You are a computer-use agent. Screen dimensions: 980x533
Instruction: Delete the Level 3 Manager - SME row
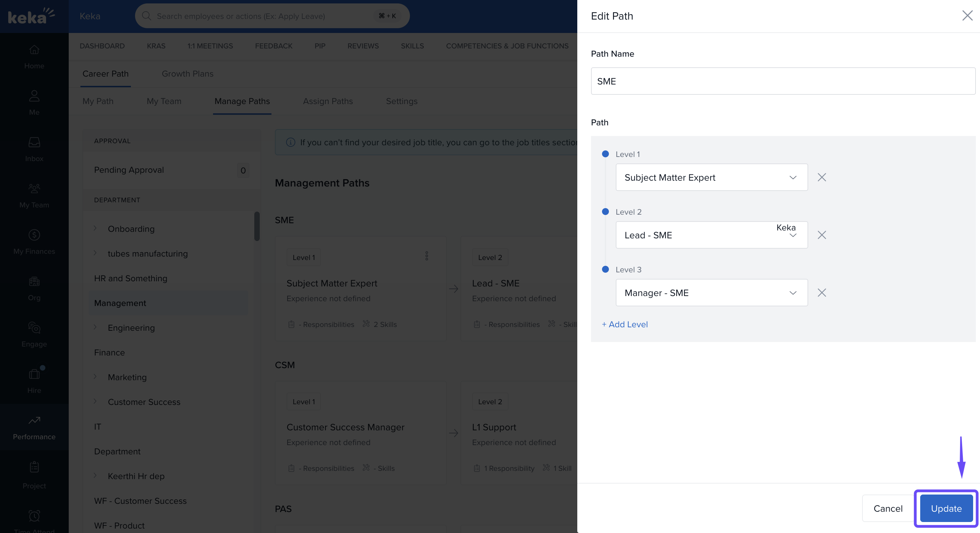point(822,293)
